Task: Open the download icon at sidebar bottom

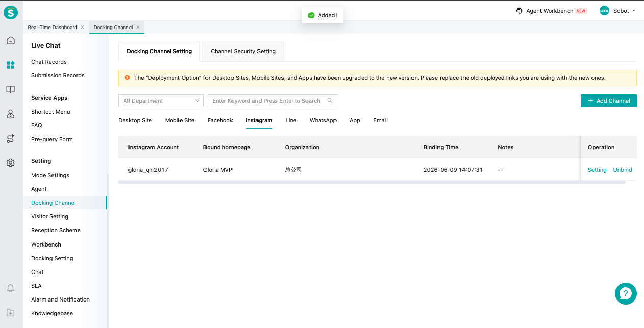Action: (11, 313)
